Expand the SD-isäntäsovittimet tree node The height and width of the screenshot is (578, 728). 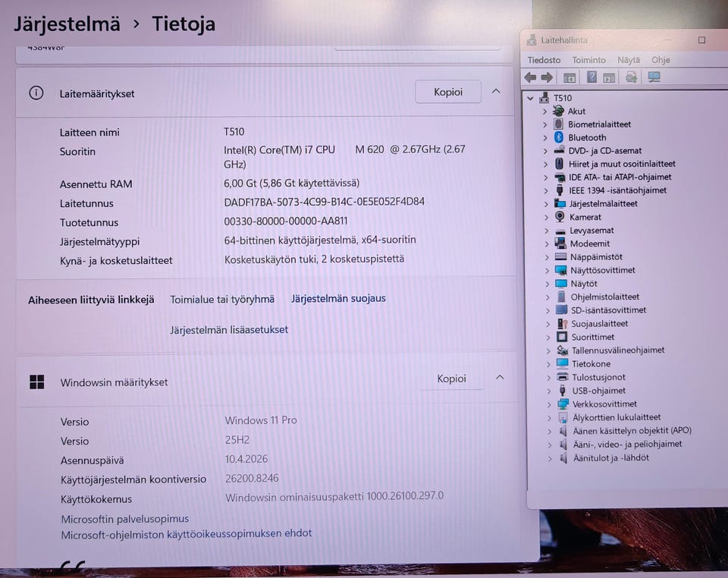point(548,310)
